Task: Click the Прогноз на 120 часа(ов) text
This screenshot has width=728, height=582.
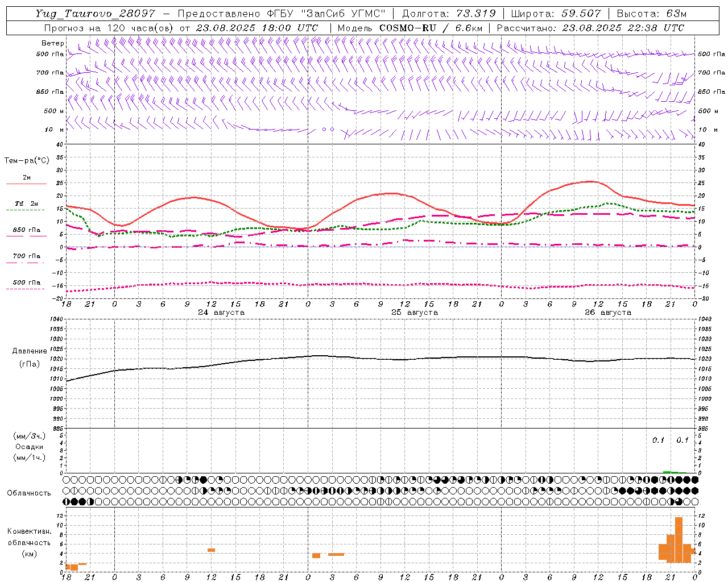Action: (109, 28)
